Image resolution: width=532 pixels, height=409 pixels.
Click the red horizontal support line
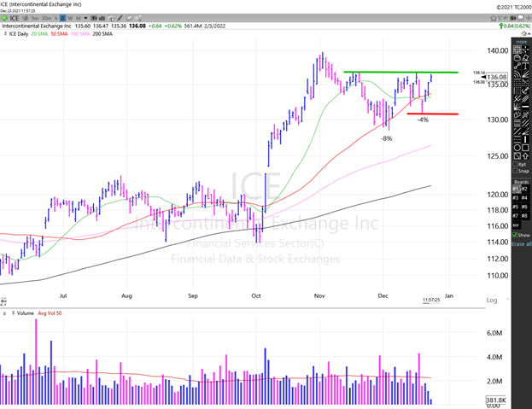pyautogui.click(x=433, y=114)
